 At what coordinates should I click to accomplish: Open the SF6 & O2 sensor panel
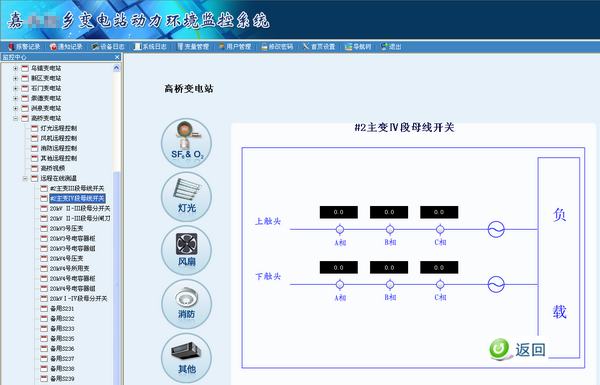(186, 143)
